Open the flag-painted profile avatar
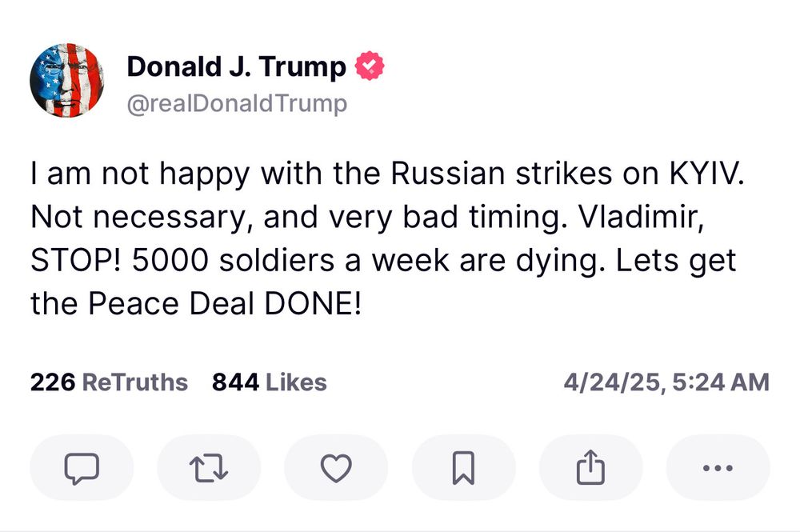800x532 pixels. tap(67, 81)
